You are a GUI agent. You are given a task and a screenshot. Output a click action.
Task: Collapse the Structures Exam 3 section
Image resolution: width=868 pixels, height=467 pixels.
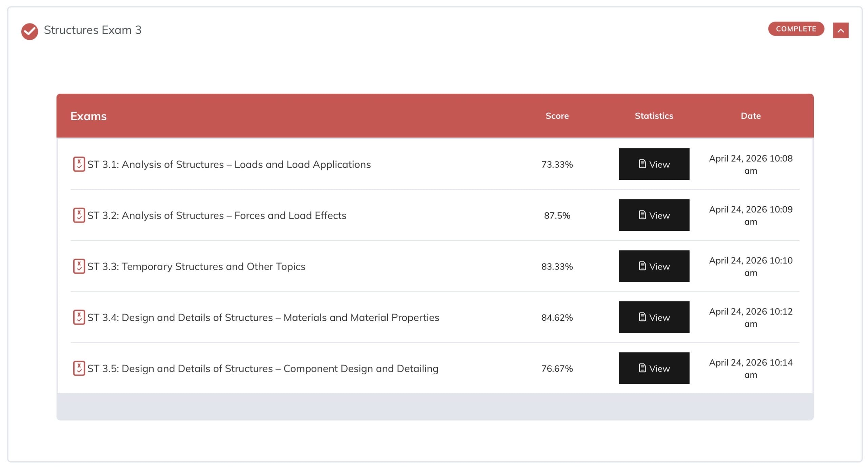coord(841,31)
